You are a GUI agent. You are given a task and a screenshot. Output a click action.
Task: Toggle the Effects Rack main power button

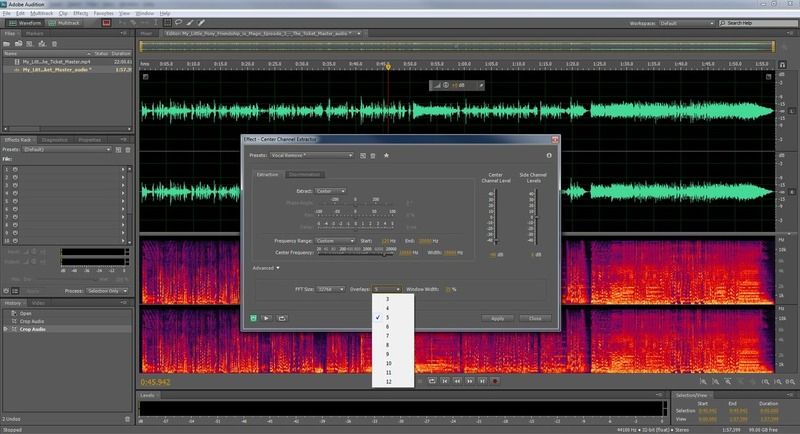[x=6, y=291]
